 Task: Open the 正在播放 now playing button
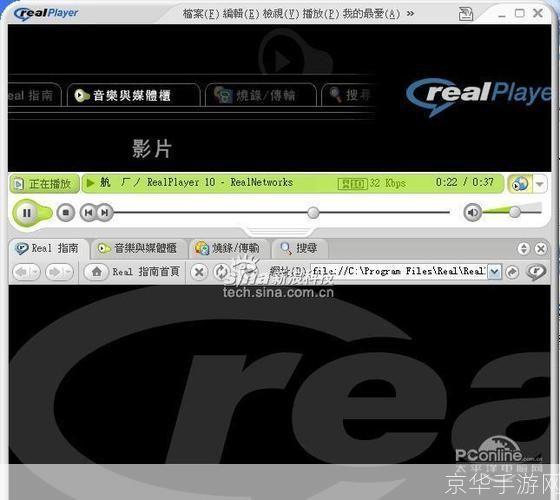tap(44, 184)
